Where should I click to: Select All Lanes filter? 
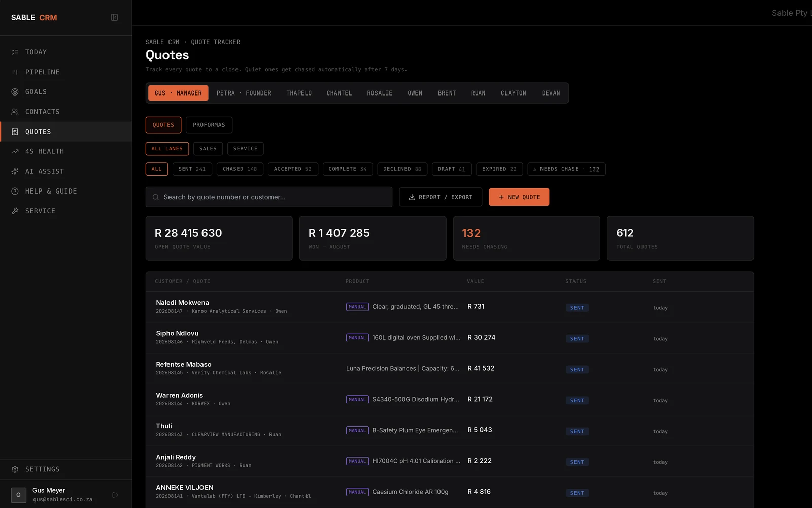pos(167,149)
